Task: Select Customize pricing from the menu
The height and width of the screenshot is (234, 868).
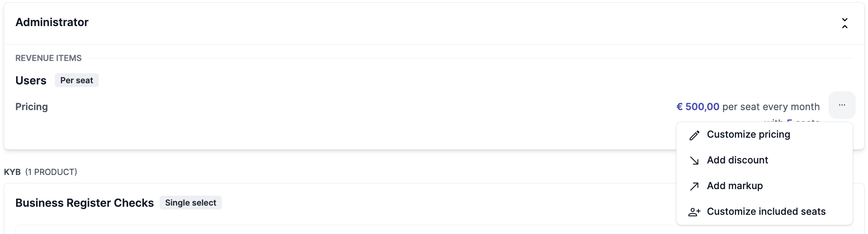Action: pyautogui.click(x=748, y=135)
